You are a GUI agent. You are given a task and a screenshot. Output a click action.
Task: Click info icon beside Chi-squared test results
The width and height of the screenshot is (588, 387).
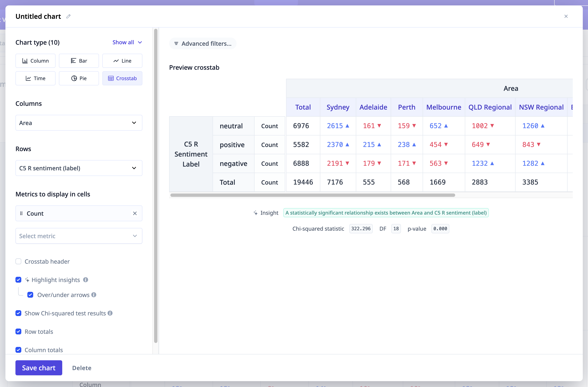point(110,313)
